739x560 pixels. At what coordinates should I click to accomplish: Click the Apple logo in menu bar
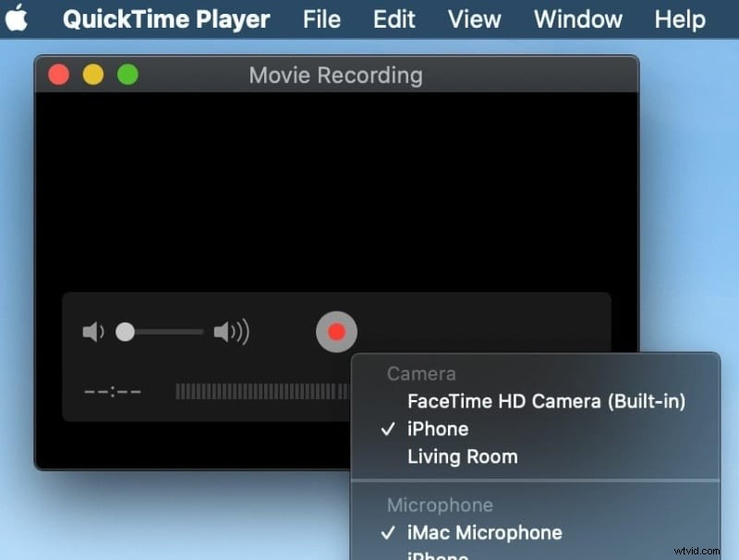(15, 18)
